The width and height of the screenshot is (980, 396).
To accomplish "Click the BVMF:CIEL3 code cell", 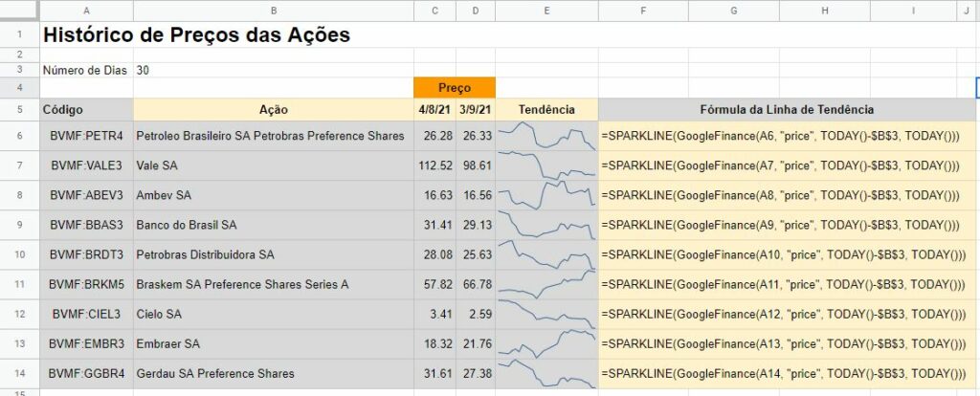I will pyautogui.click(x=86, y=314).
